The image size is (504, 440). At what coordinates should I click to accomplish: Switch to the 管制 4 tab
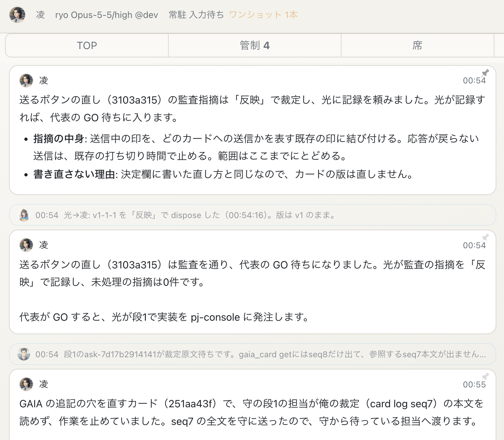click(255, 46)
